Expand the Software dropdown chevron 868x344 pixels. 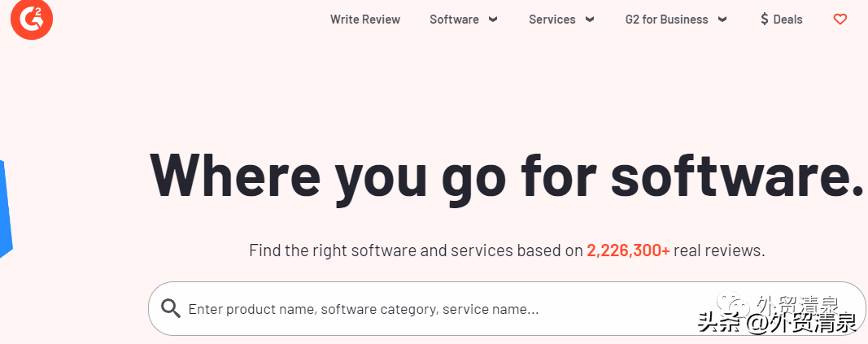(x=493, y=20)
